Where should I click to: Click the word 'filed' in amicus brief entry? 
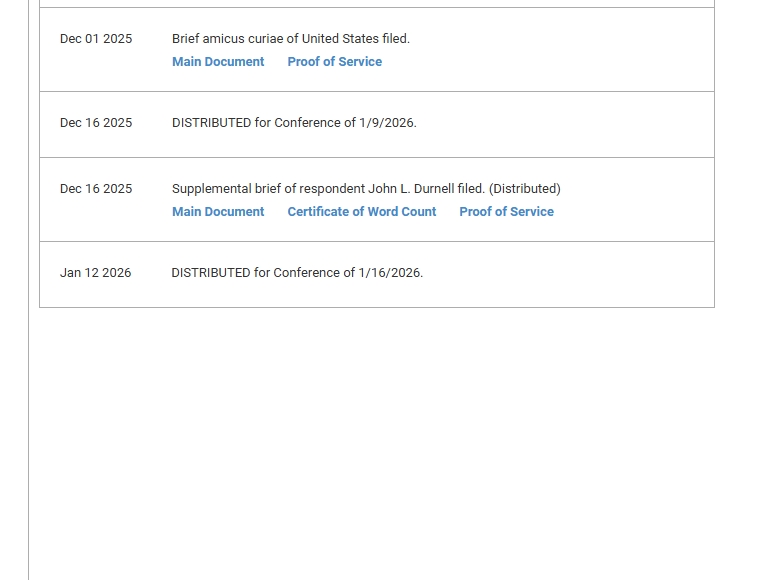tap(394, 39)
